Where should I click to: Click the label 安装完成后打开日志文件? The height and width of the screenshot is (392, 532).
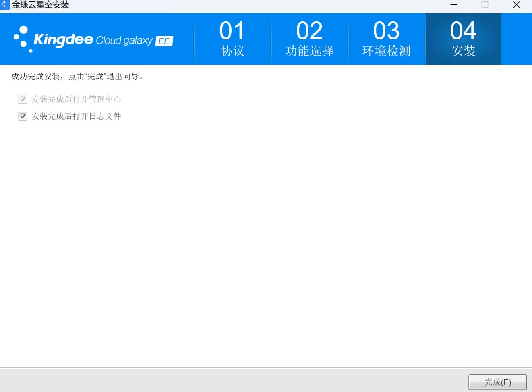[x=77, y=116]
